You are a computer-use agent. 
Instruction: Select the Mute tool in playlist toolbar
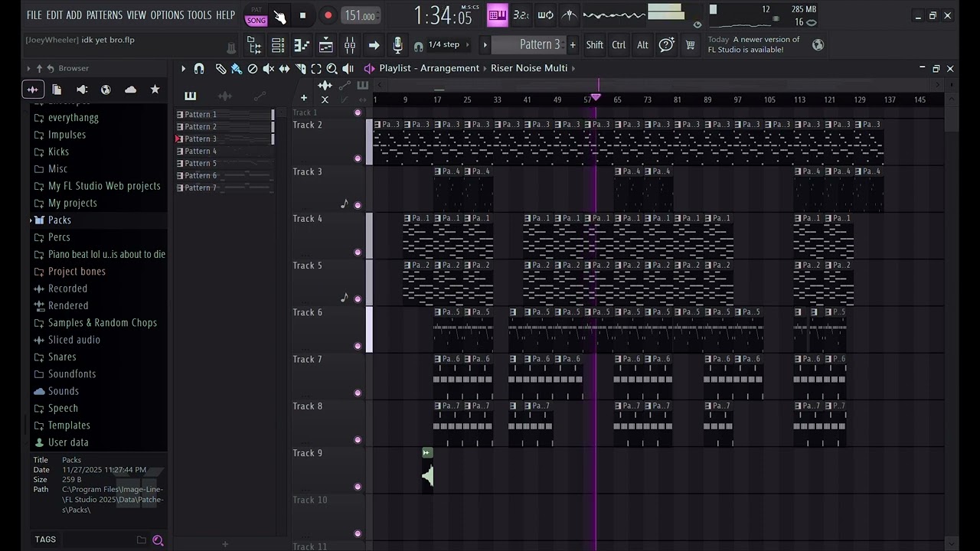(x=268, y=69)
